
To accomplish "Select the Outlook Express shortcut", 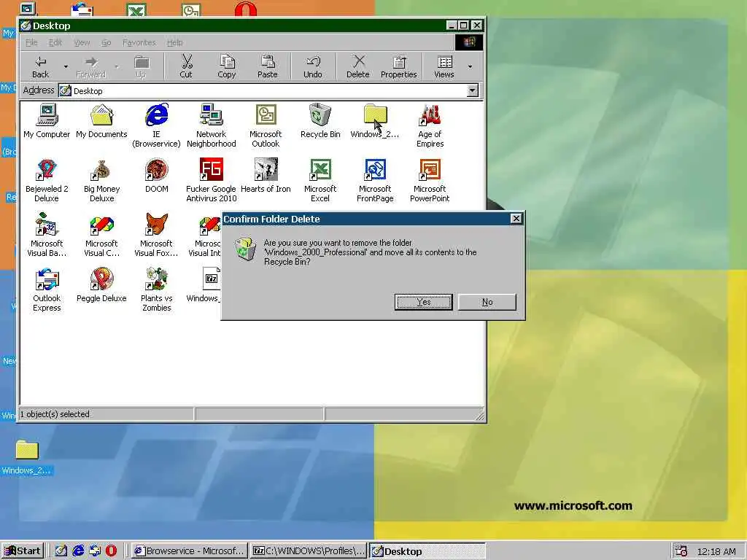I will pyautogui.click(x=47, y=289).
